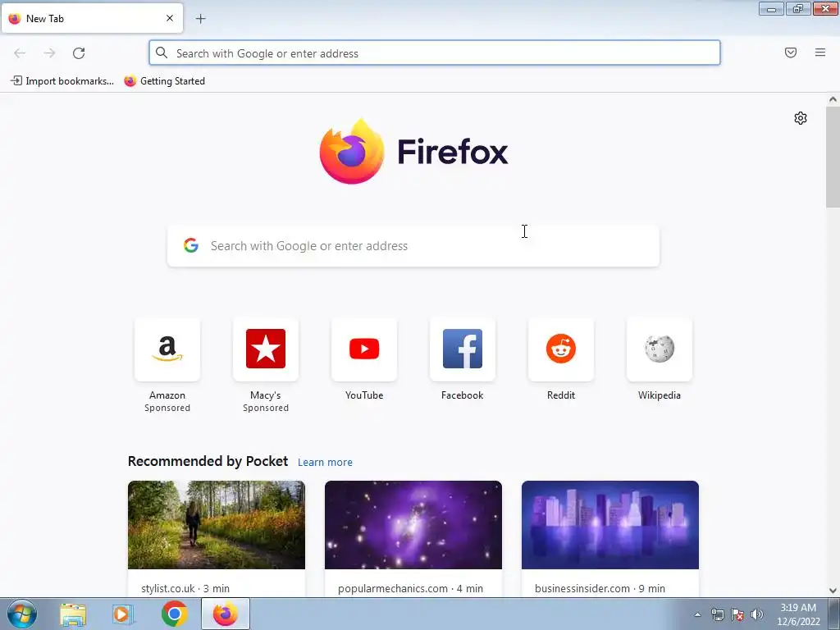Open a new tab with plus button
Screen dimensions: 840x630
(x=200, y=19)
